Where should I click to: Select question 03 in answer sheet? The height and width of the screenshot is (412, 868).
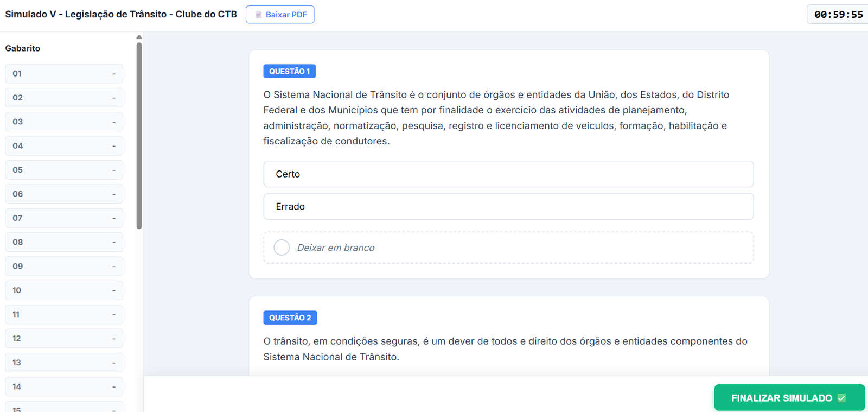[x=64, y=122]
